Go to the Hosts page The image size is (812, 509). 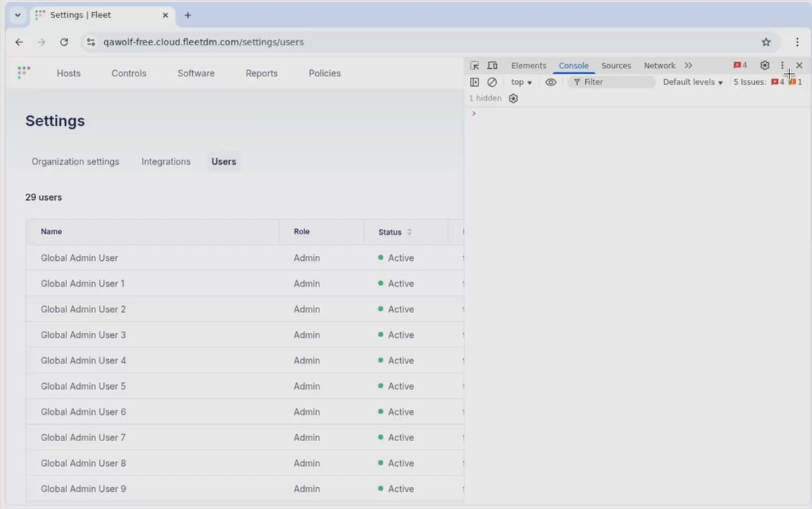click(x=69, y=74)
